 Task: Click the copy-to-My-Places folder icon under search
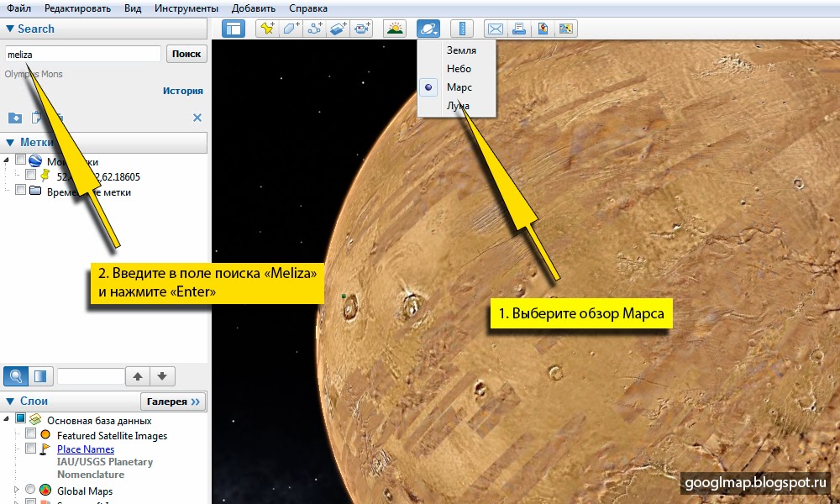coord(15,118)
